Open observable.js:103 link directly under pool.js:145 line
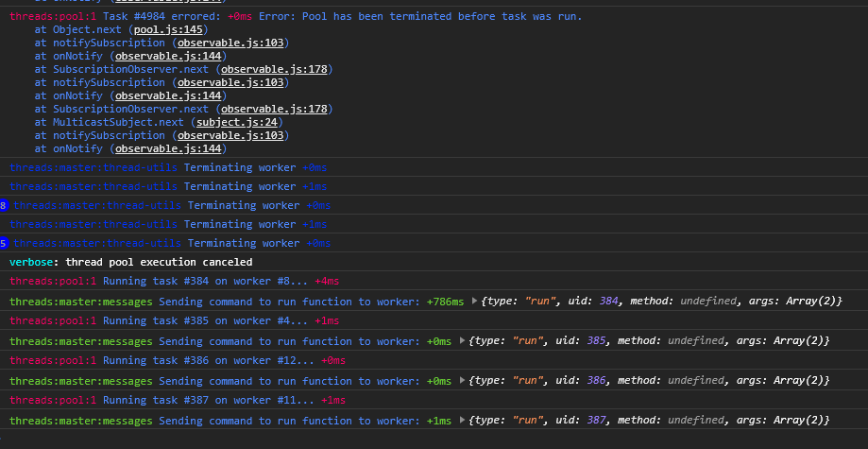 pos(230,43)
